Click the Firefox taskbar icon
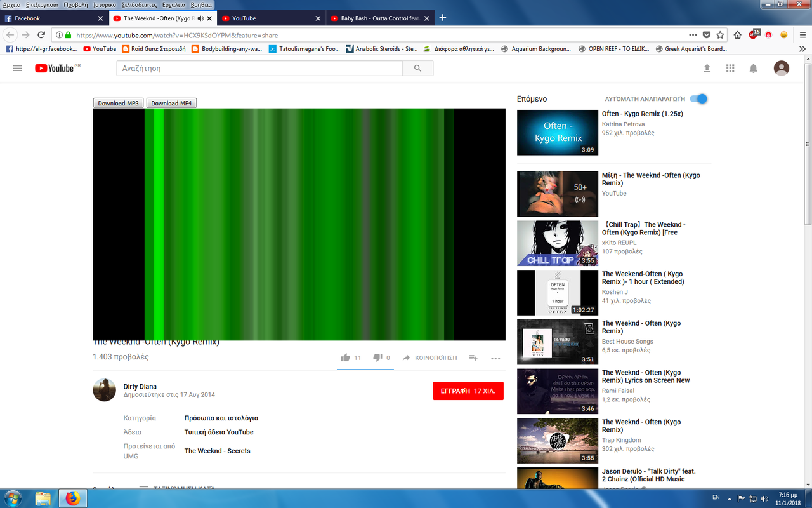 (x=73, y=498)
